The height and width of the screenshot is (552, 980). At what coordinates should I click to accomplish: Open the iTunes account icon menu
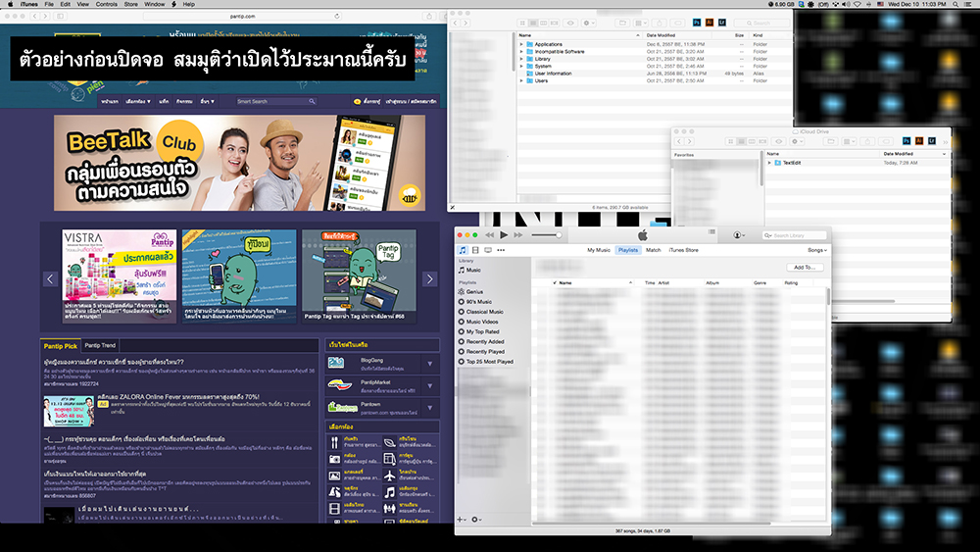(x=738, y=235)
